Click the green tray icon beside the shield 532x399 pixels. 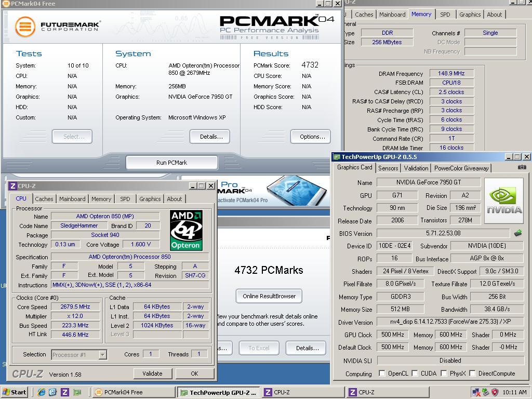(x=486, y=393)
